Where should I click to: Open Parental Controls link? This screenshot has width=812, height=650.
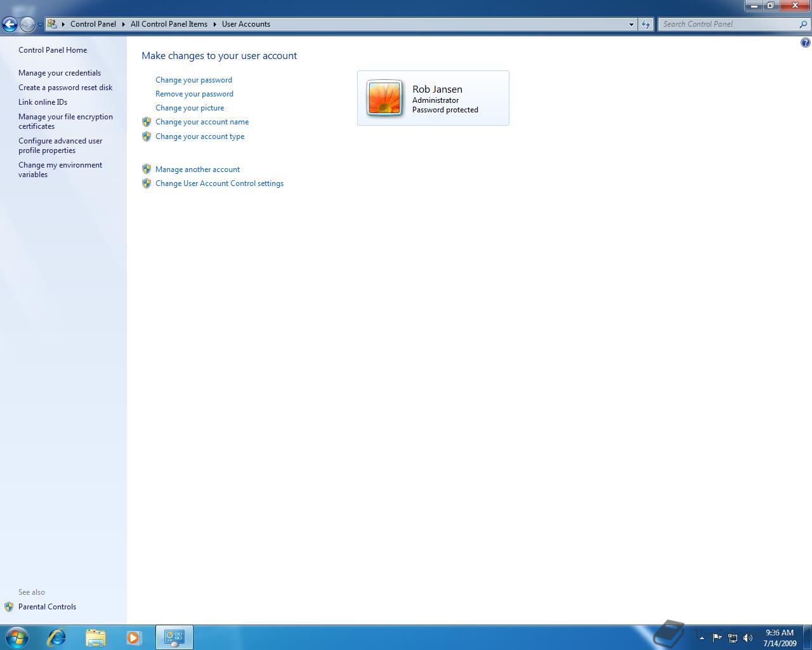47,607
